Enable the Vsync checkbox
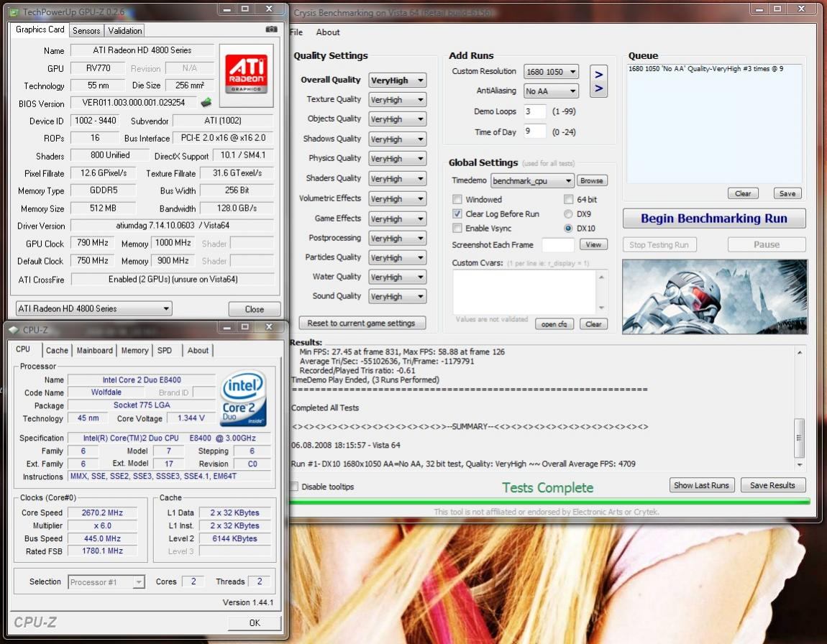Viewport: 827px width, 644px height. tap(457, 228)
